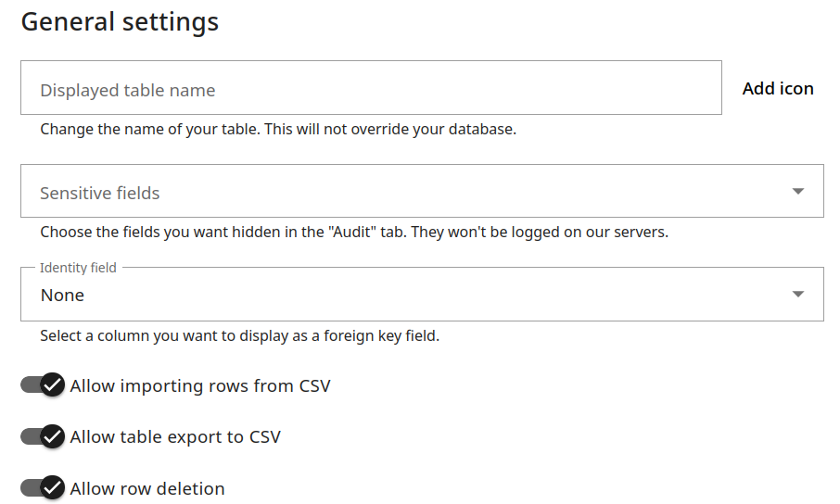
Task: Click the Identity field dropdown arrow
Action: (797, 295)
